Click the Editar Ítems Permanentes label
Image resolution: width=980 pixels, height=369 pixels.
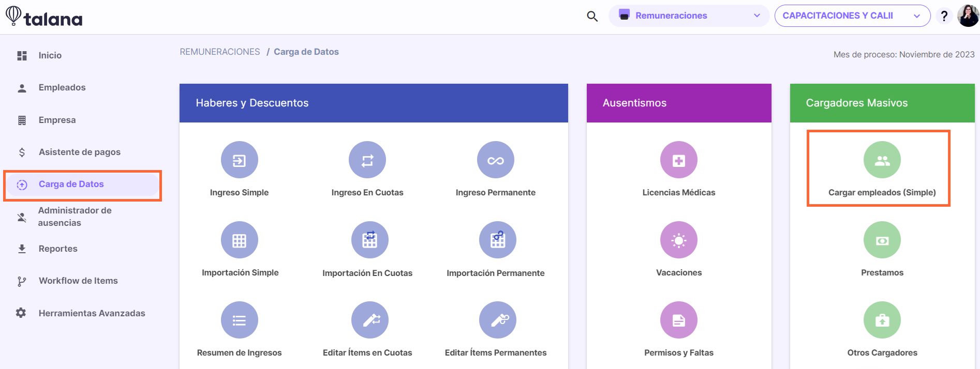tap(496, 352)
